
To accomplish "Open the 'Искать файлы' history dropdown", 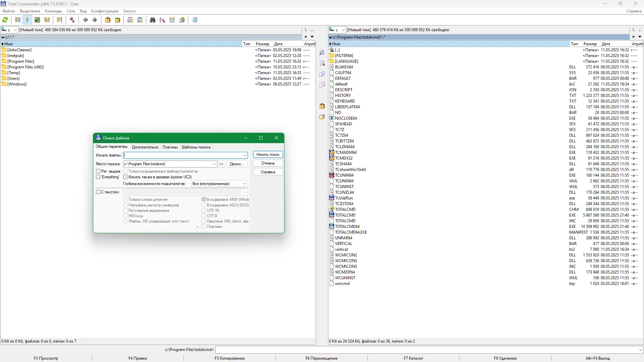I will tap(245, 155).
